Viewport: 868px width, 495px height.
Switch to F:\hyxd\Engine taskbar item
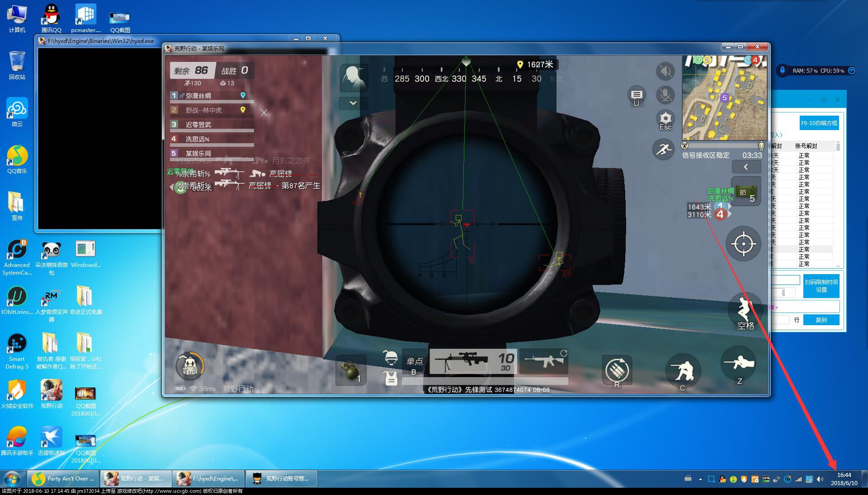208,478
